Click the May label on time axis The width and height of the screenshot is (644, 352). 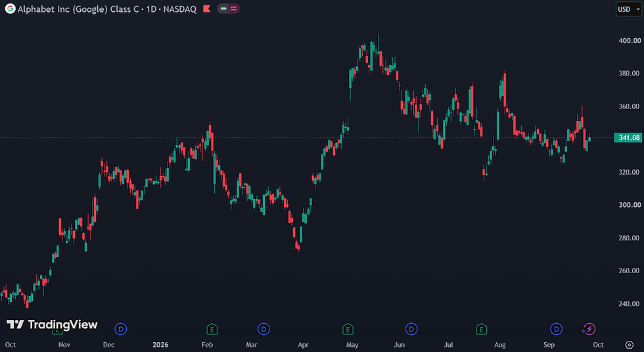pyautogui.click(x=352, y=345)
